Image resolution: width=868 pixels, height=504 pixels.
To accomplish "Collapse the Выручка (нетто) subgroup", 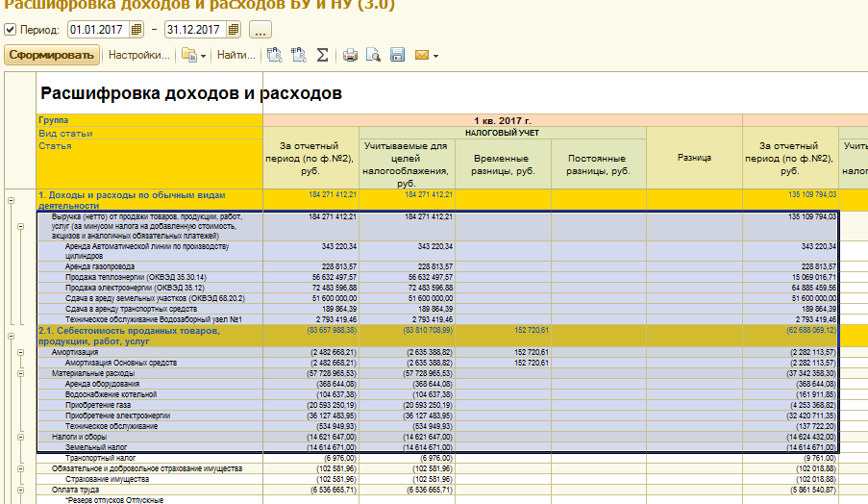I will coord(20,227).
